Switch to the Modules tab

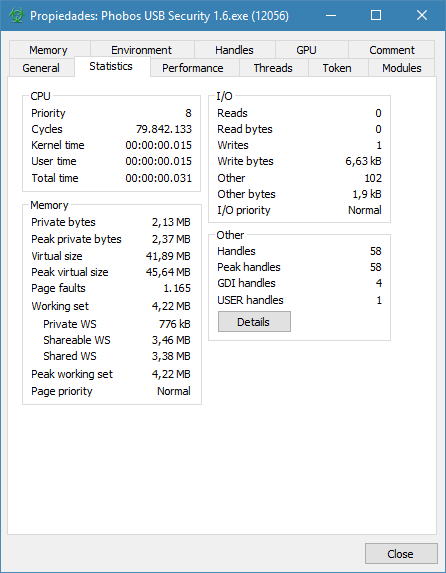pyautogui.click(x=401, y=68)
